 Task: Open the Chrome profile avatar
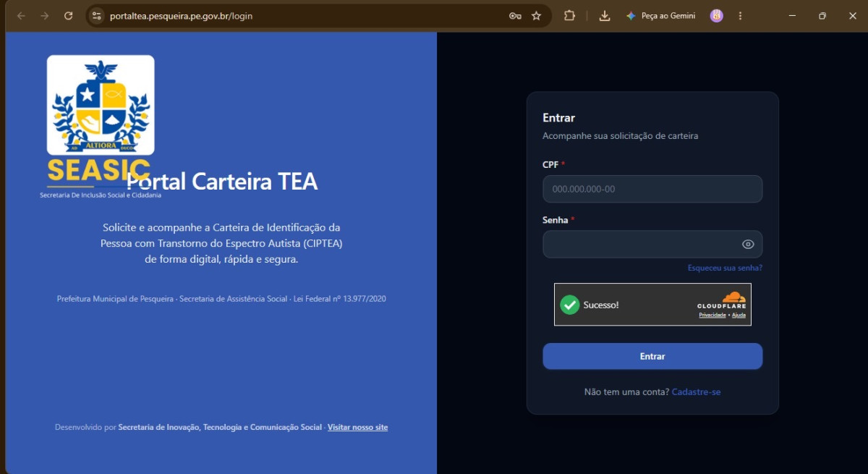[716, 15]
